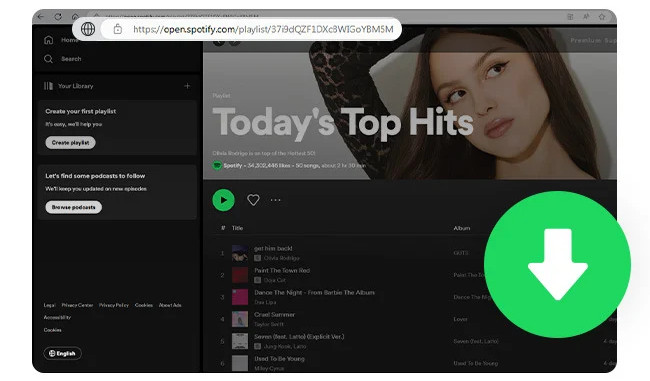This screenshot has width=650, height=381.
Task: Click the Your Library stack icon
Action: [x=48, y=86]
